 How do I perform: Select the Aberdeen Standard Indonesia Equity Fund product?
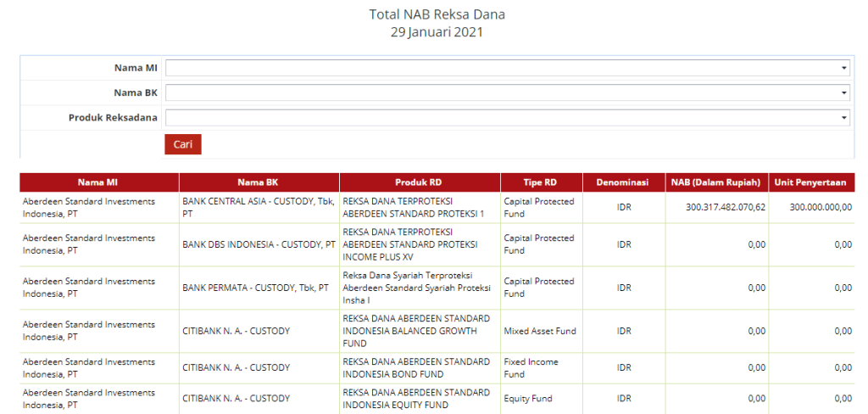tap(416, 398)
